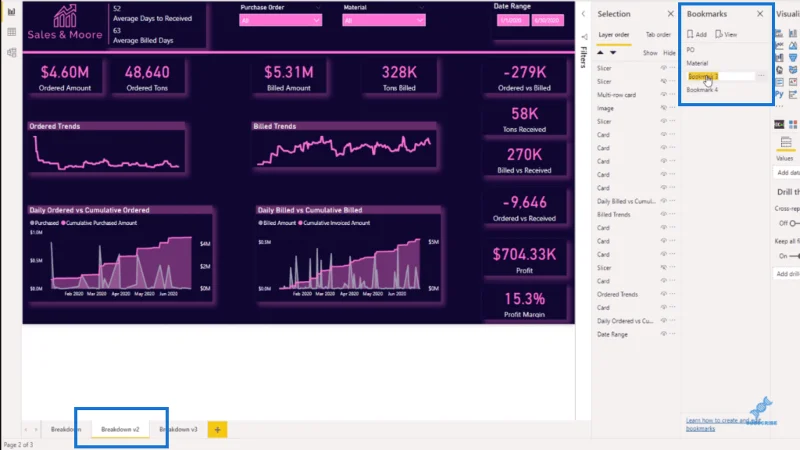Open more options for Bookmark 3
The height and width of the screenshot is (450, 800).
761,76
